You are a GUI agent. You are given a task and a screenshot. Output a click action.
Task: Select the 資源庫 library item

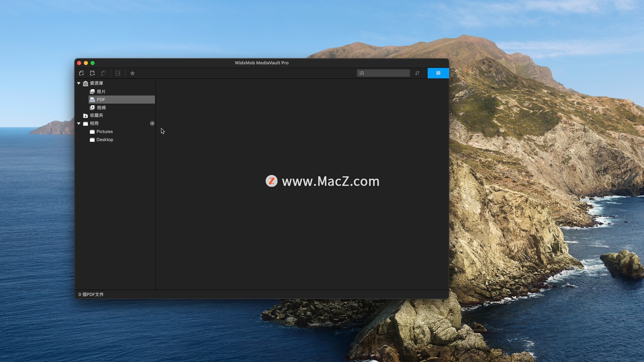coord(93,83)
